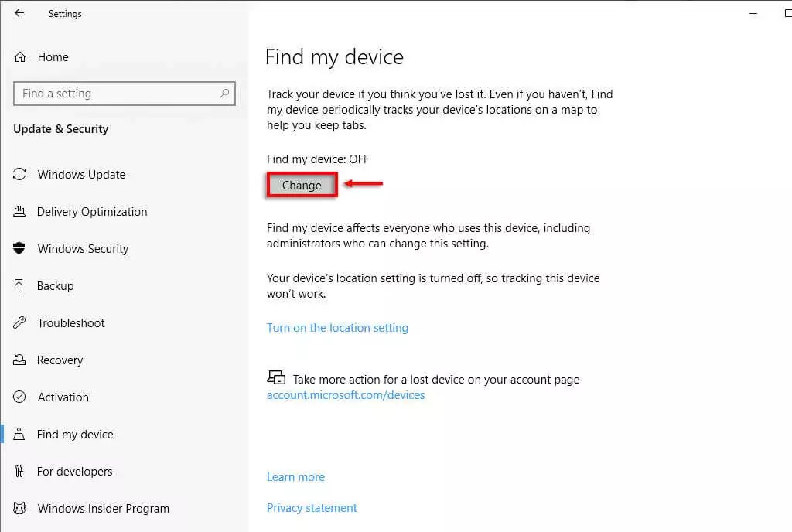Click the Find a setting search box

(x=125, y=94)
